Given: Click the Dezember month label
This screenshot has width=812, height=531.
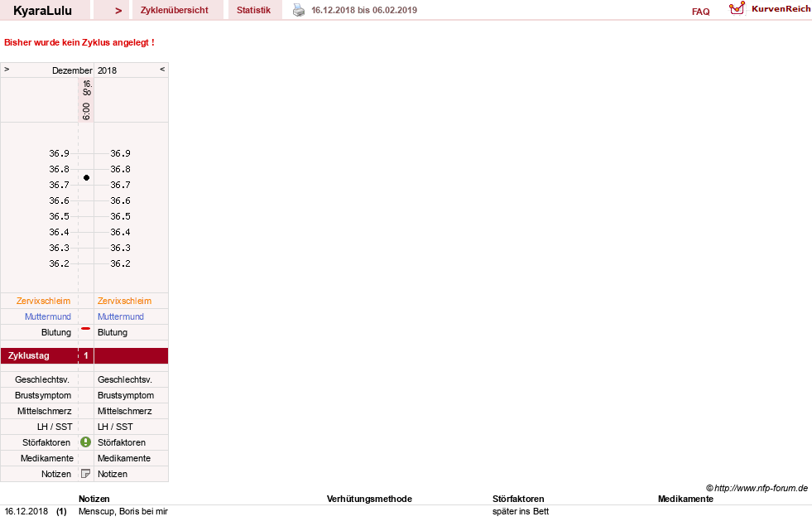Looking at the screenshot, I should coord(72,70).
